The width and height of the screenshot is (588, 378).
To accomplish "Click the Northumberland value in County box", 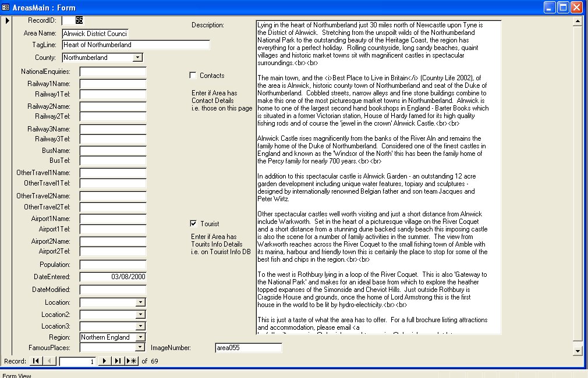I will [x=86, y=58].
